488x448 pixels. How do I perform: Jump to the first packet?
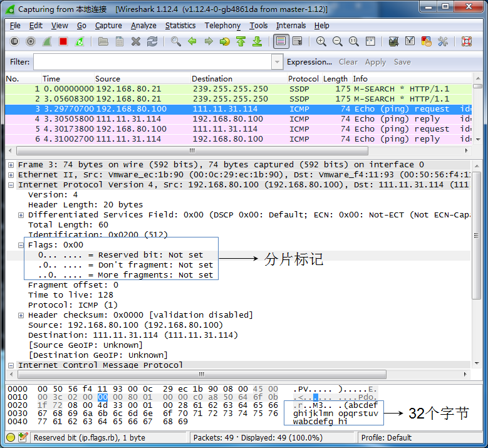click(x=241, y=41)
